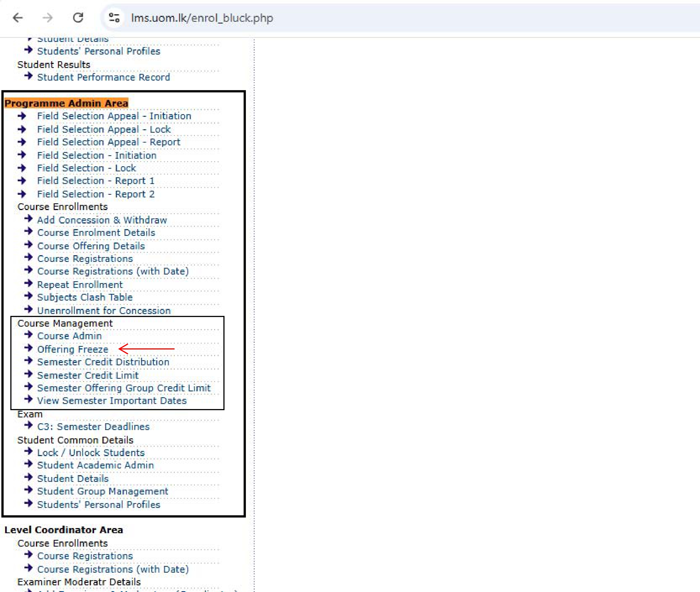
Task: Open Offering Freeze link
Action: click(x=73, y=349)
